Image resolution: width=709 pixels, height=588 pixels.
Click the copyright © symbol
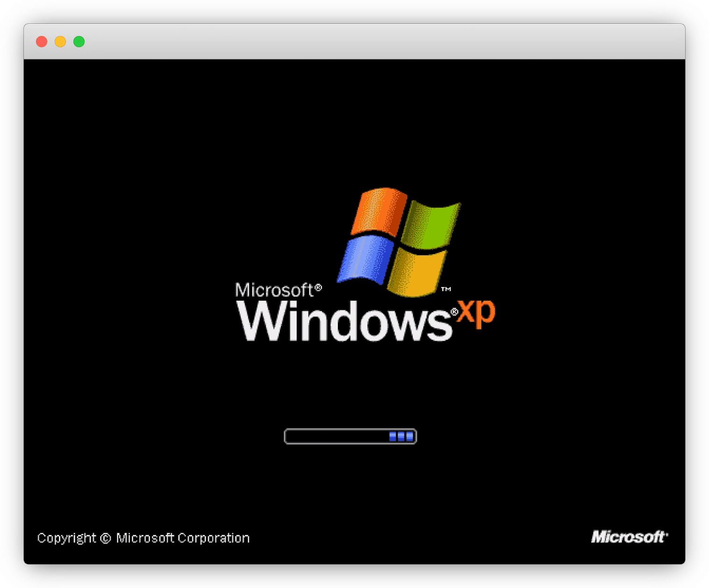pyautogui.click(x=106, y=538)
